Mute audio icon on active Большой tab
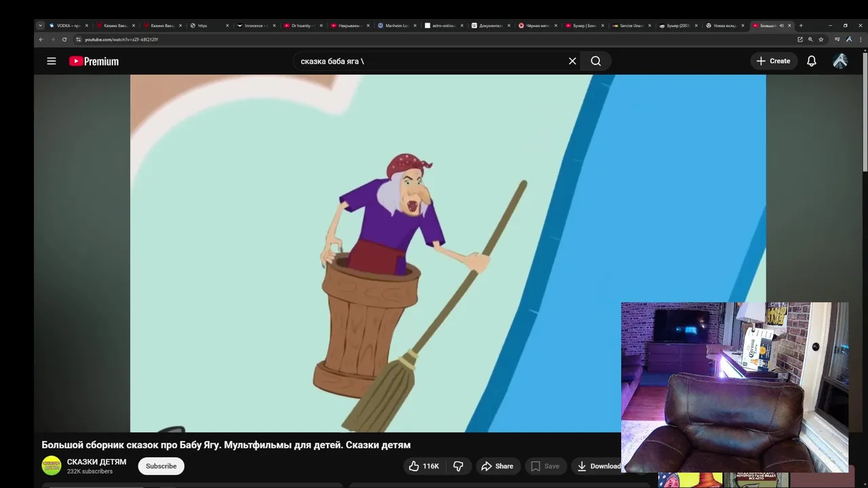This screenshot has height=488, width=868. [781, 26]
